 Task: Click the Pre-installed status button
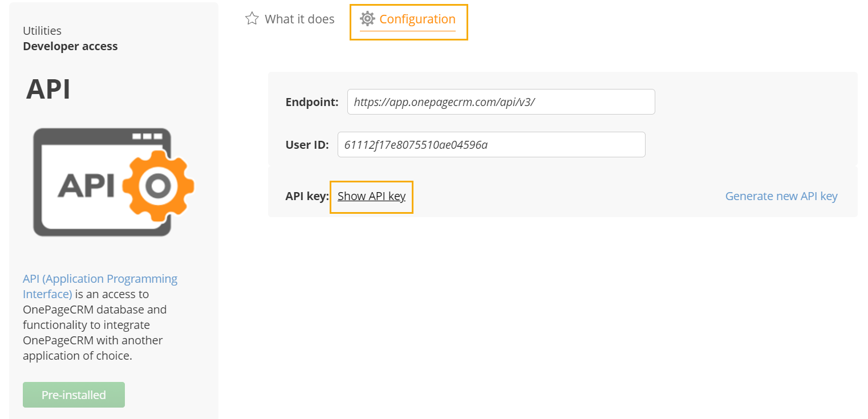tap(74, 394)
